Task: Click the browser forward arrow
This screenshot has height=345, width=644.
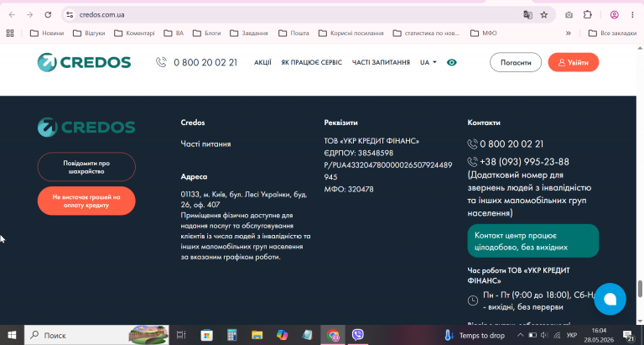Action: coord(29,15)
